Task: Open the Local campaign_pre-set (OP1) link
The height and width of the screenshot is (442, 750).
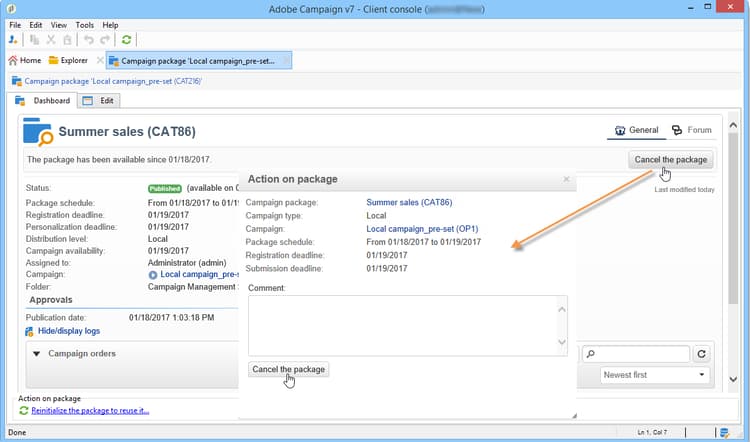Action: (x=422, y=229)
